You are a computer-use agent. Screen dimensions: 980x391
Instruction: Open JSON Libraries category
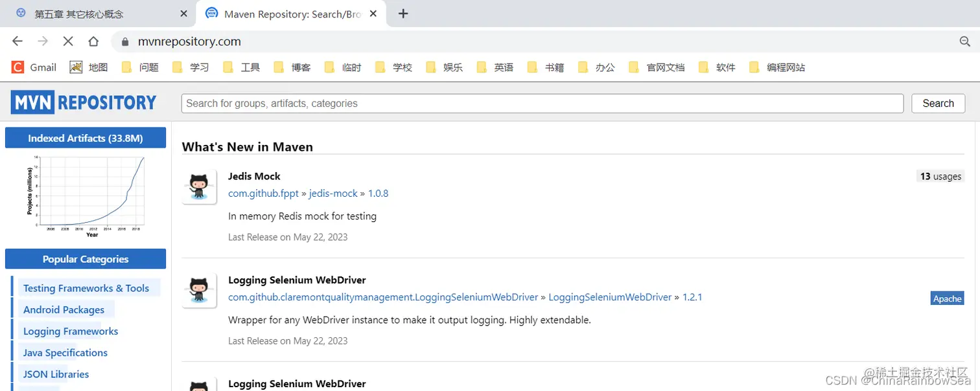56,374
